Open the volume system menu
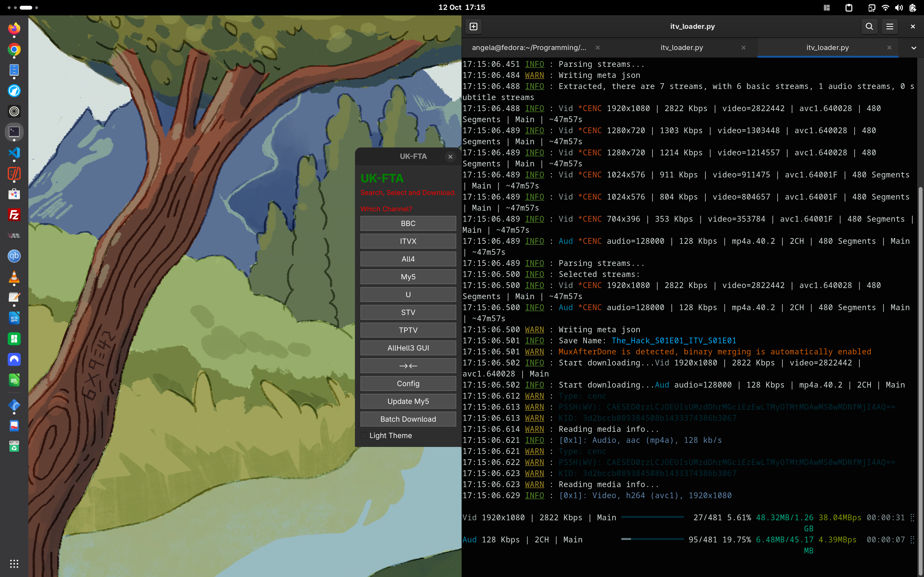The width and height of the screenshot is (924, 577). pyautogui.click(x=899, y=8)
